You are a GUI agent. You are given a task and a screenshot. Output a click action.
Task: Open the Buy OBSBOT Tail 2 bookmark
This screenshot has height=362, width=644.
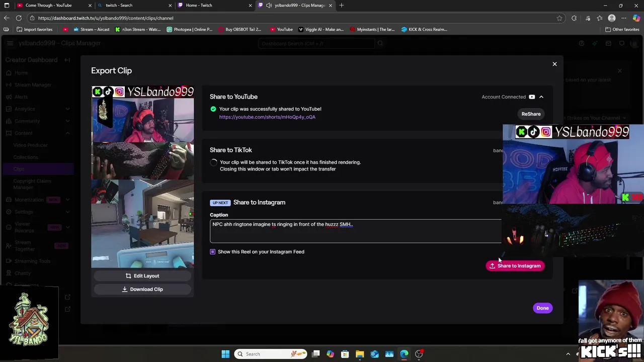point(240,30)
